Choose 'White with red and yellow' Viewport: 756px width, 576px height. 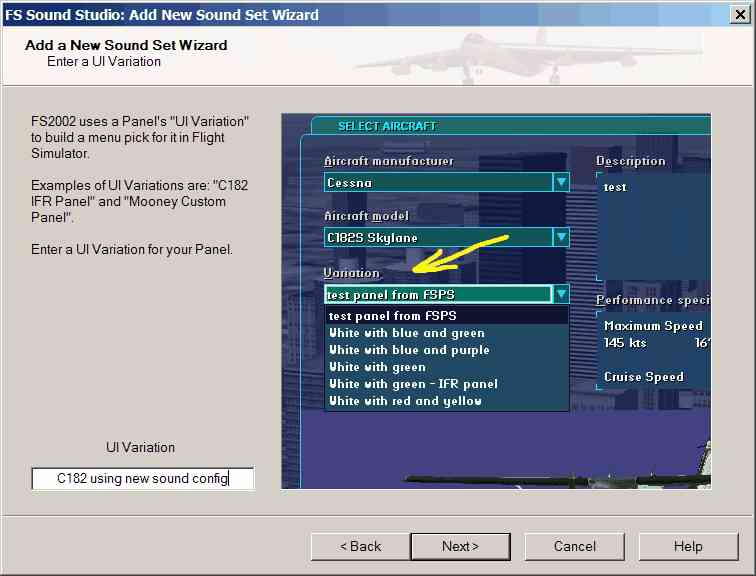pyautogui.click(x=447, y=401)
